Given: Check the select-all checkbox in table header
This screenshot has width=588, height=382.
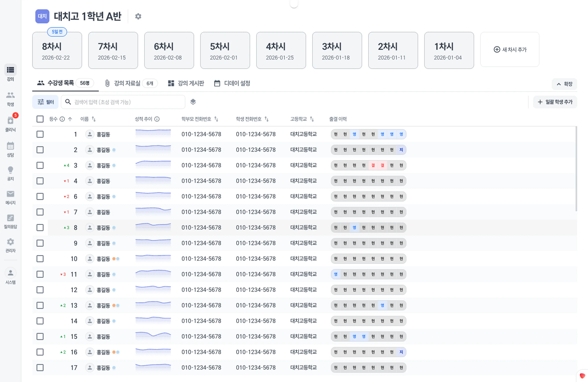Looking at the screenshot, I should [40, 119].
